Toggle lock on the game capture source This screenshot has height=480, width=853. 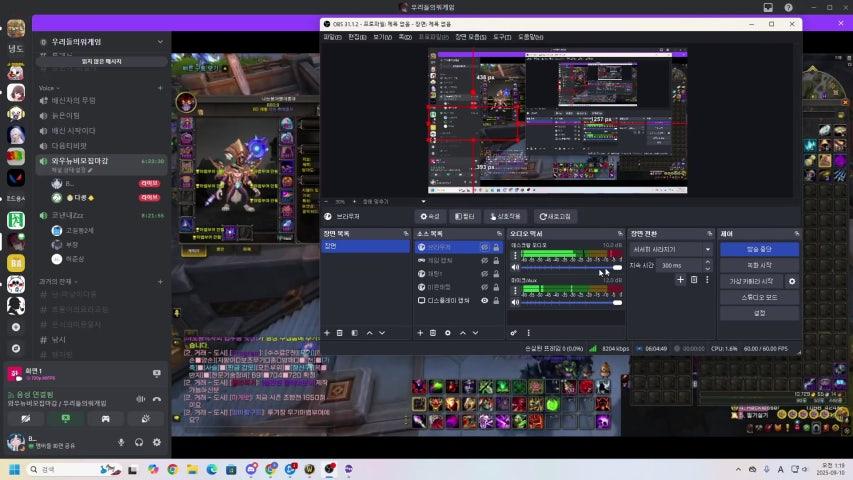pyautogui.click(x=496, y=261)
